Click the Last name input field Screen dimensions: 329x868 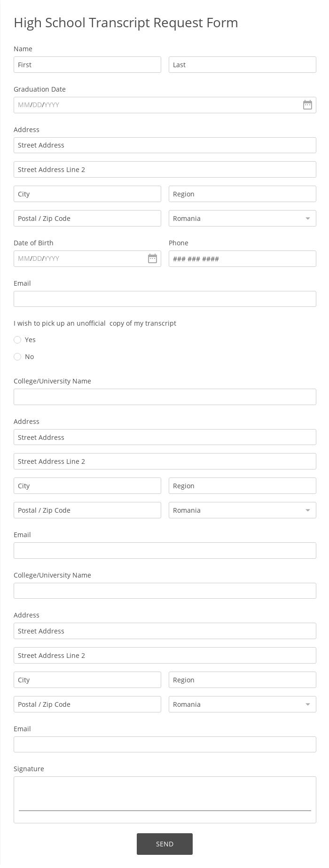click(x=242, y=64)
